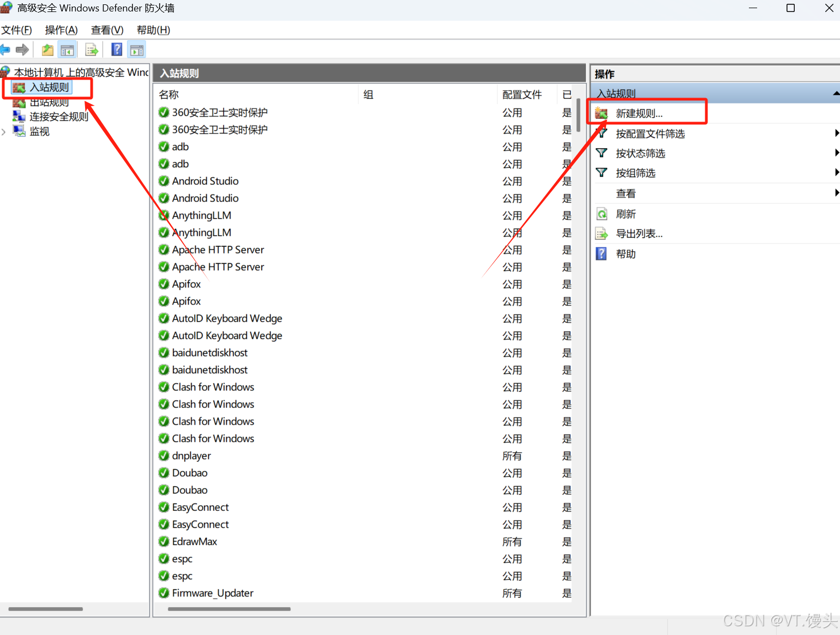This screenshot has width=840, height=635.
Task: Click 导出列表... in the actions pane
Action: 639,234
